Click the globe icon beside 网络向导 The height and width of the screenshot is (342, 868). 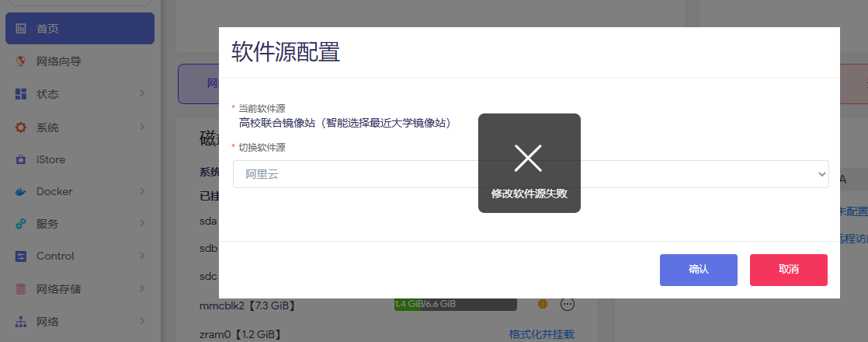(x=20, y=61)
